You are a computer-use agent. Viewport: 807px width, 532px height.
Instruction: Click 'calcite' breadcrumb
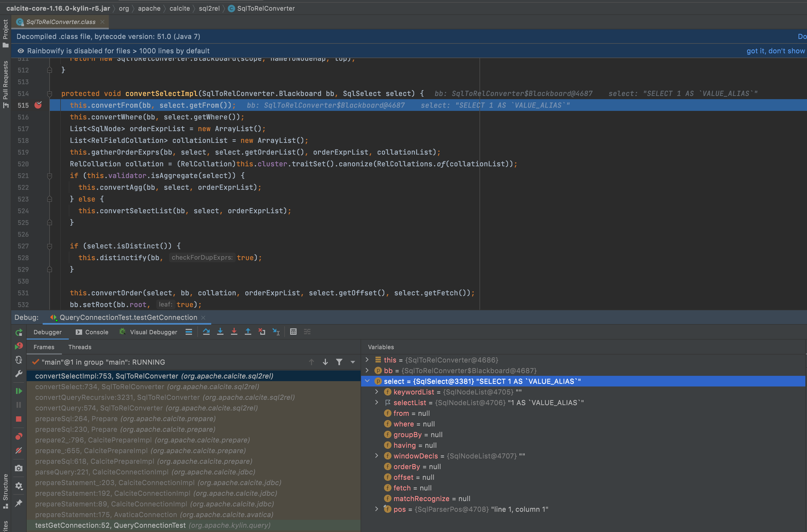tap(179, 9)
